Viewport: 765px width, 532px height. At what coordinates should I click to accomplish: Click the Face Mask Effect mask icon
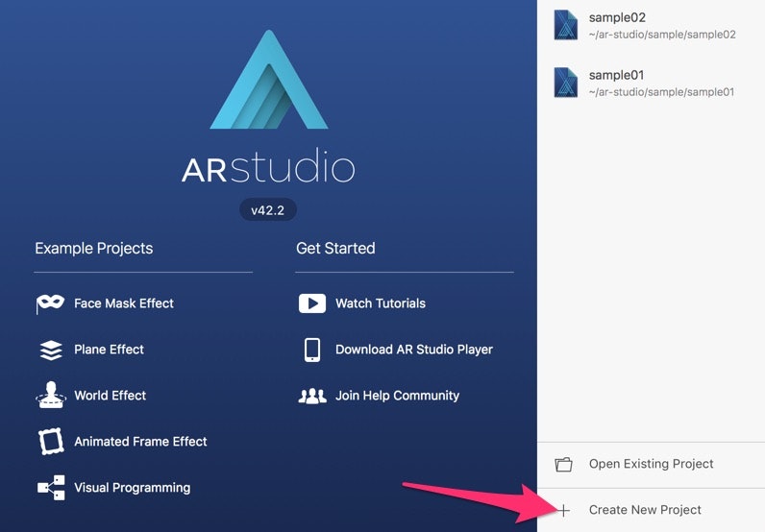pos(50,303)
